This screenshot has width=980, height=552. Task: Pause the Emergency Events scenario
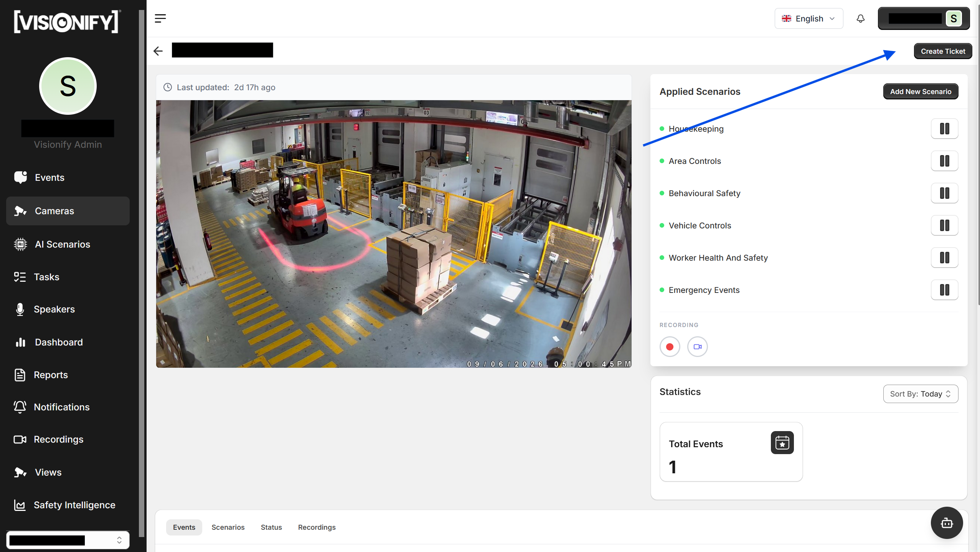click(x=944, y=290)
